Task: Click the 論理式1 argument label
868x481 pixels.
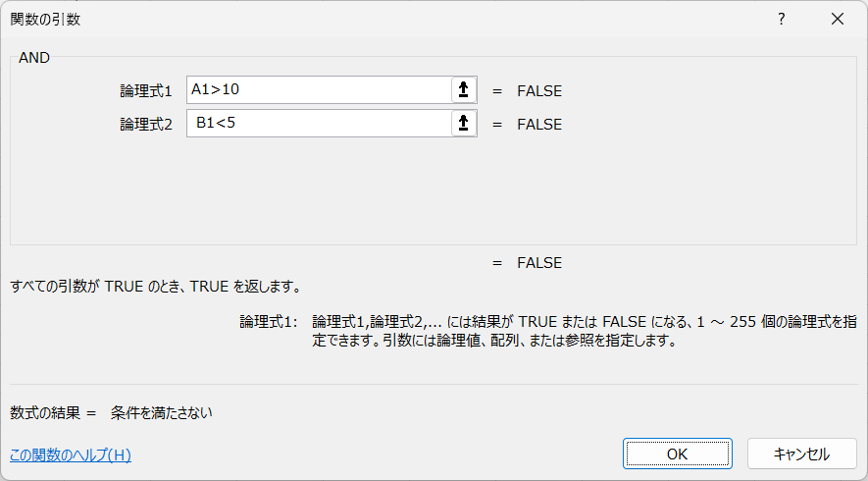Action: click(x=146, y=91)
